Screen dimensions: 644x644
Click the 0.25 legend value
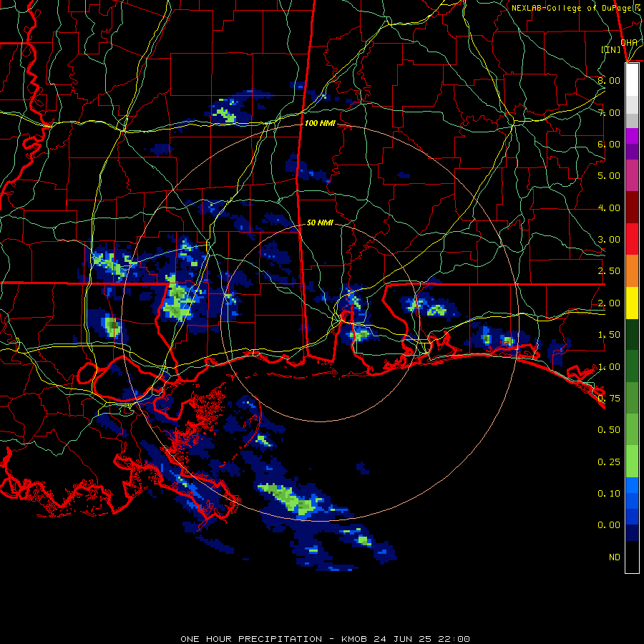(609, 462)
